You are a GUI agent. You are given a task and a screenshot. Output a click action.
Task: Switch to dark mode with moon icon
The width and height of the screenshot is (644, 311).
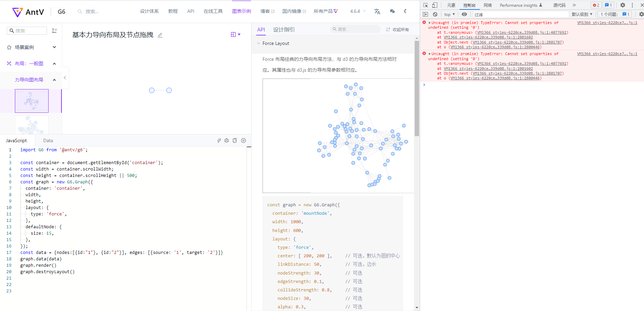(x=405, y=11)
